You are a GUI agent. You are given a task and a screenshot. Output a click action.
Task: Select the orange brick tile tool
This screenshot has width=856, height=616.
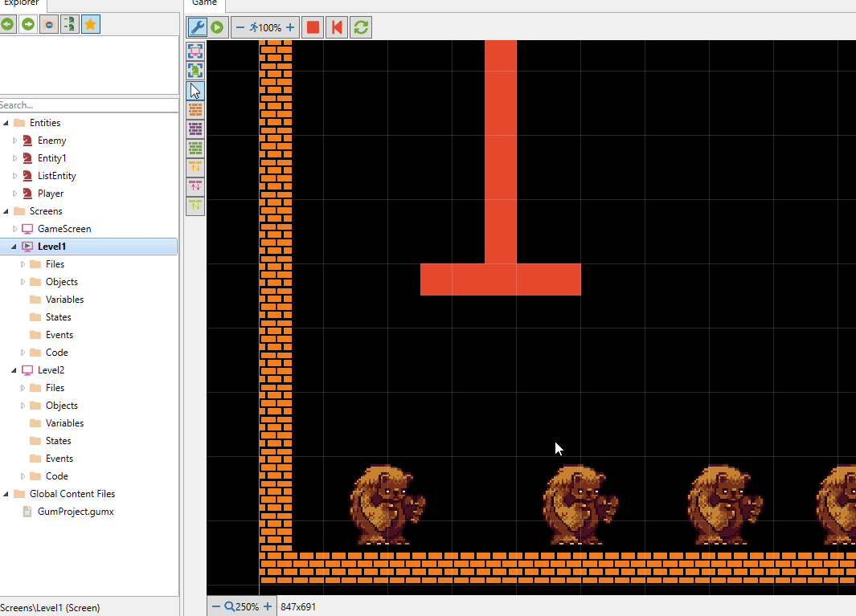pyautogui.click(x=195, y=110)
